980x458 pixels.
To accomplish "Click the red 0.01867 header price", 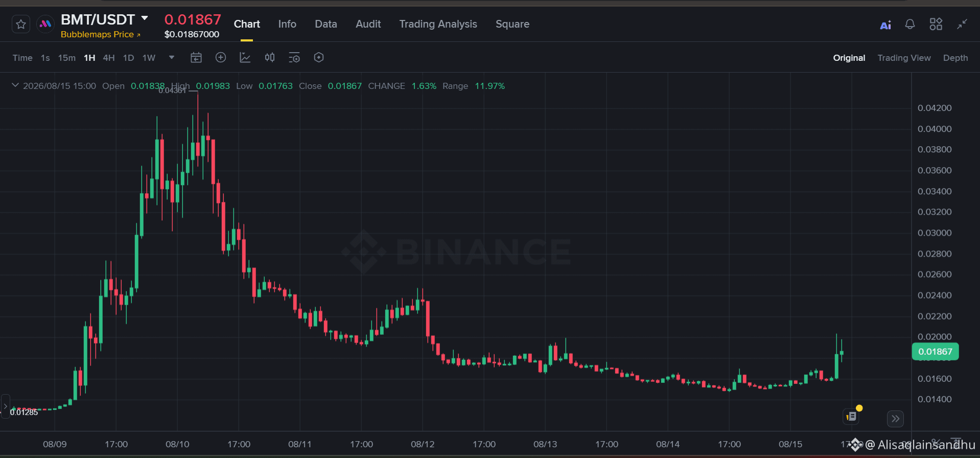I will coord(193,19).
